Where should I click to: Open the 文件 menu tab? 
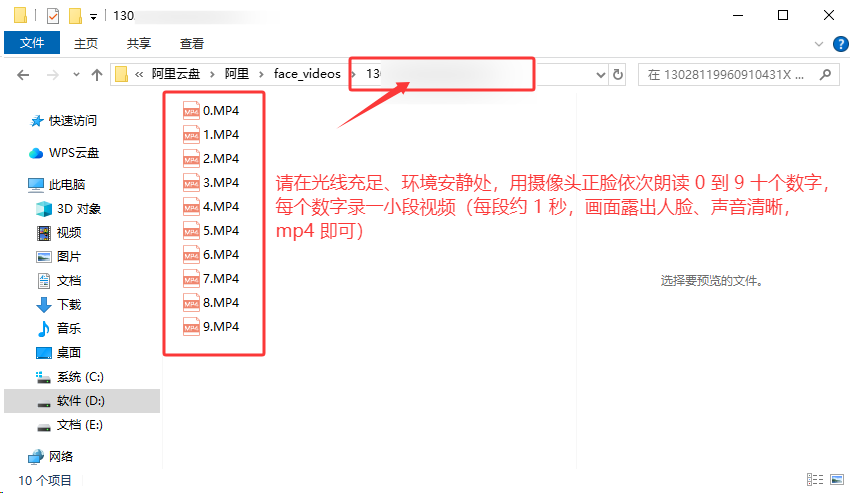pyautogui.click(x=32, y=43)
